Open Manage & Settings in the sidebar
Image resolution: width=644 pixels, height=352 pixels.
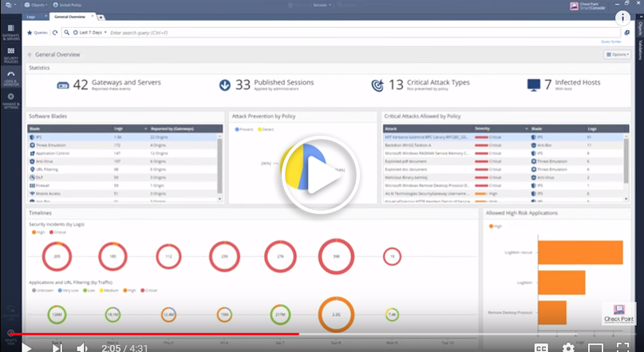(10, 101)
